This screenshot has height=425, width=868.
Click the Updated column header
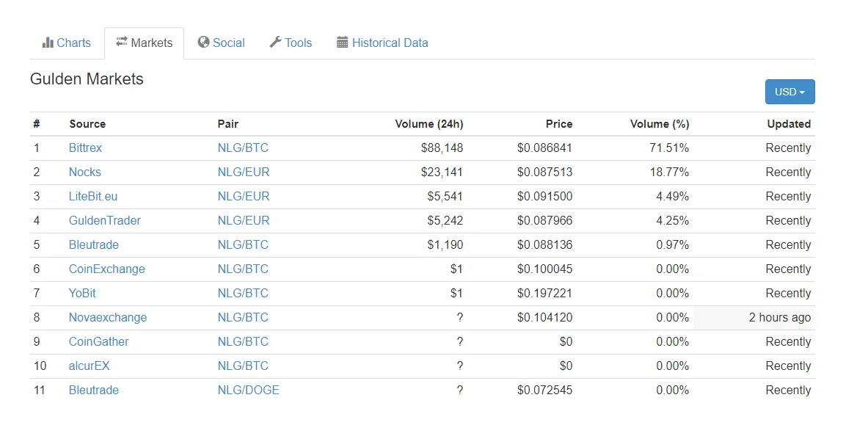tap(789, 124)
